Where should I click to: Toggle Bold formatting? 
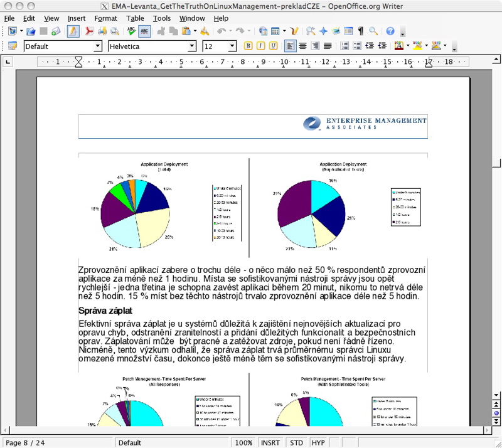(248, 46)
